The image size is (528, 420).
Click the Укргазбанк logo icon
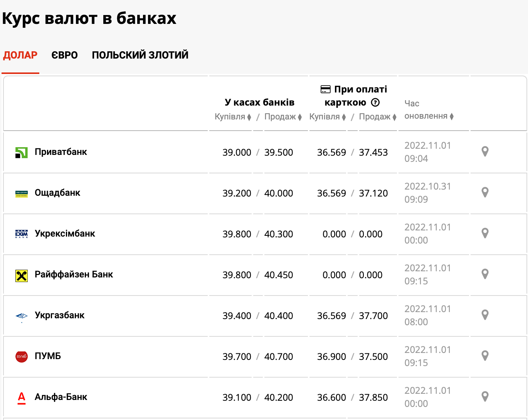(x=22, y=316)
